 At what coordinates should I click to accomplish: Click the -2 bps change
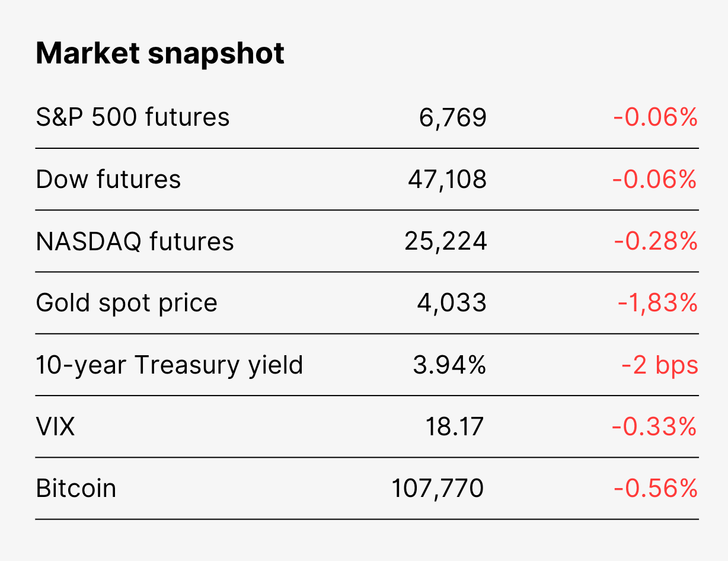(x=660, y=366)
